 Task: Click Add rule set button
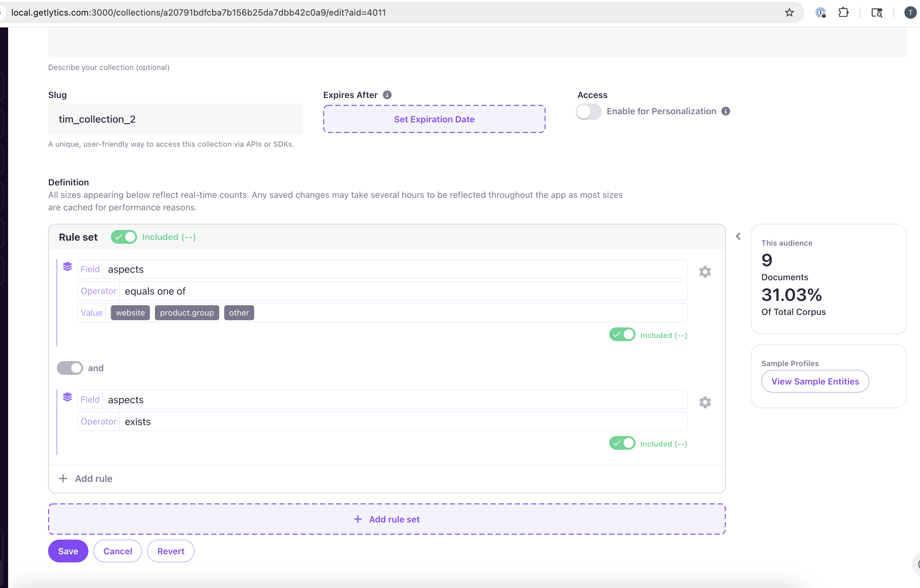pyautogui.click(x=387, y=519)
